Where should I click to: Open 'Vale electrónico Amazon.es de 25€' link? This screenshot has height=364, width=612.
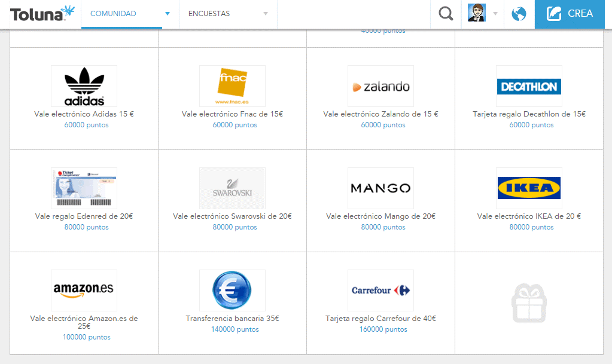coord(84,322)
